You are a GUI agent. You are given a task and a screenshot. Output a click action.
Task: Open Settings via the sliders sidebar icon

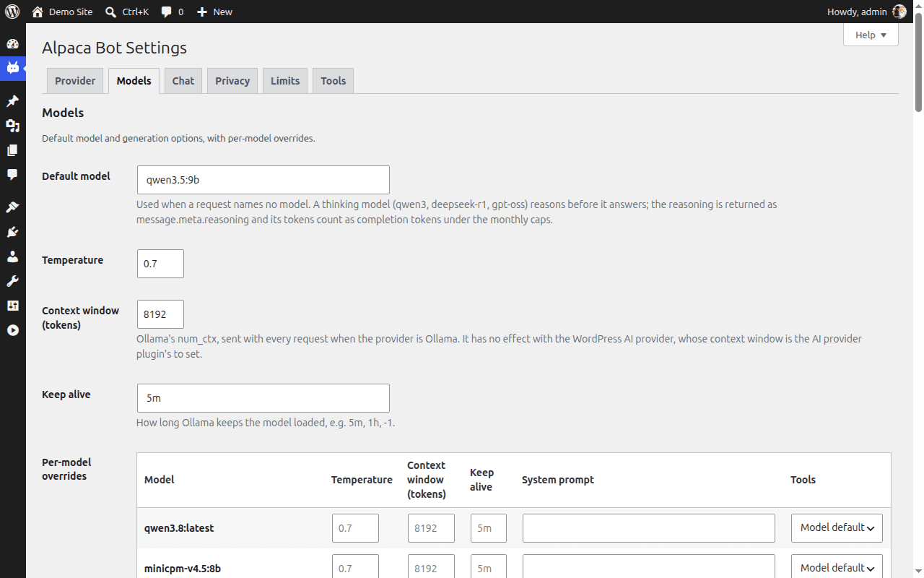(12, 306)
